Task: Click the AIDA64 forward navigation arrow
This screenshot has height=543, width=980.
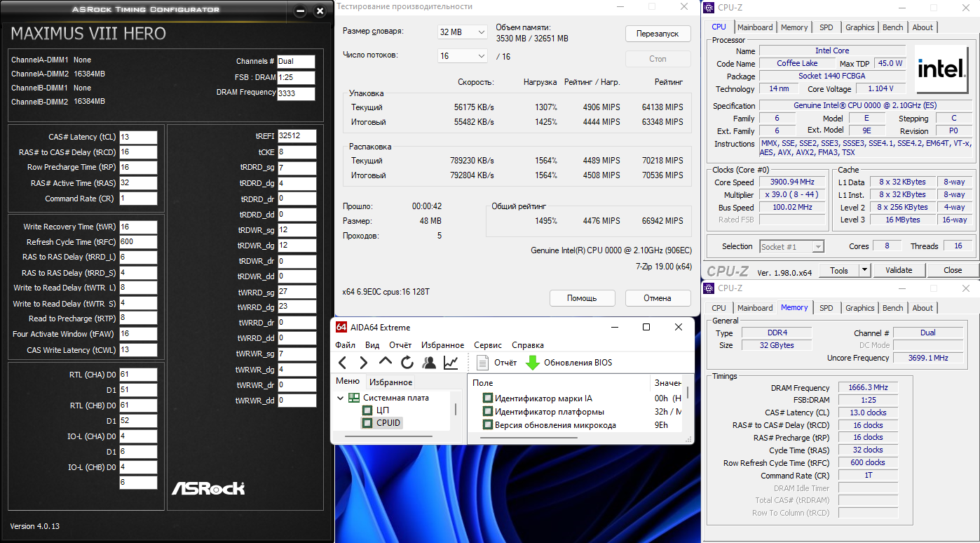Action: pos(363,363)
